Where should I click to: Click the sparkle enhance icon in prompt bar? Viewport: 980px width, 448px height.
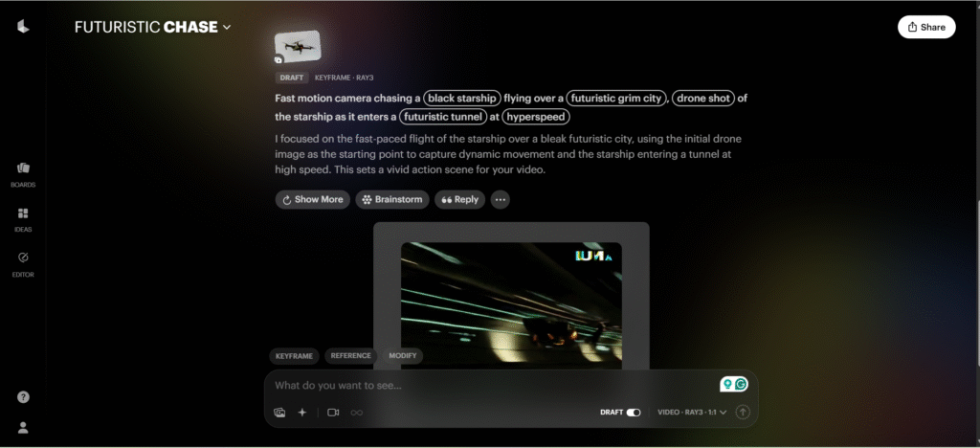[302, 413]
